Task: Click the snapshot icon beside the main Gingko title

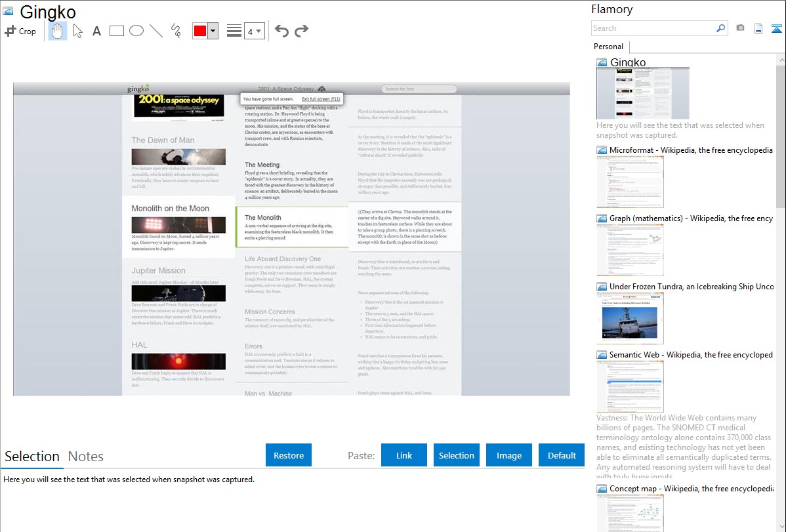Action: tap(8, 11)
